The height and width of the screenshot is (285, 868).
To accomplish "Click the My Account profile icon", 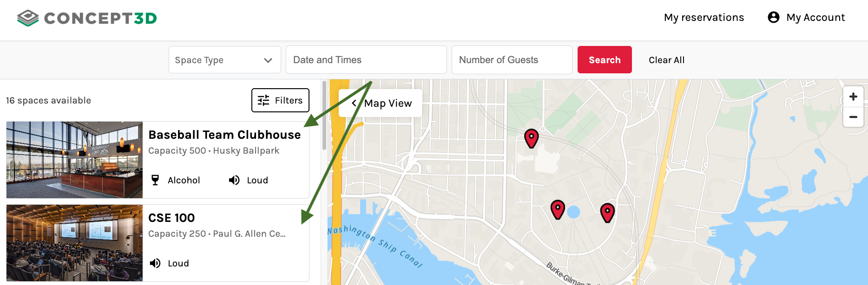I will tap(773, 17).
